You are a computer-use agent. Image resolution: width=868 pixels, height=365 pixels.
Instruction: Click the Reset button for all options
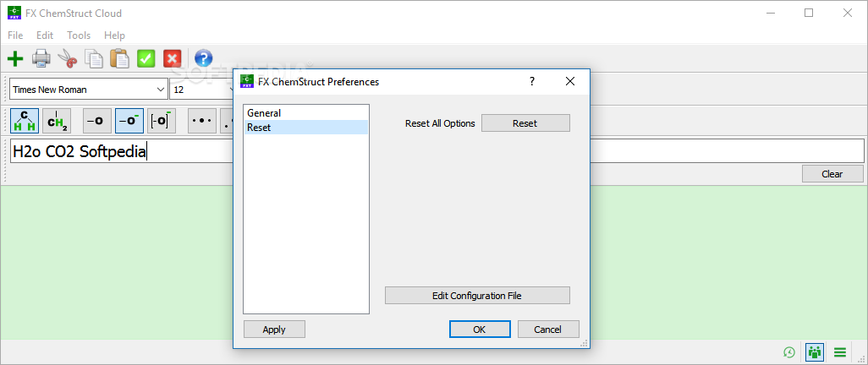[525, 123]
